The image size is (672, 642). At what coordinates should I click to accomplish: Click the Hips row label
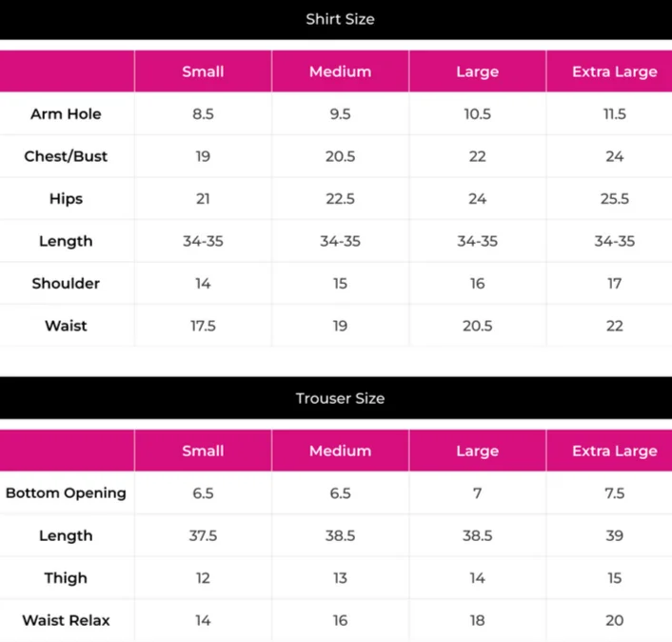point(66,199)
